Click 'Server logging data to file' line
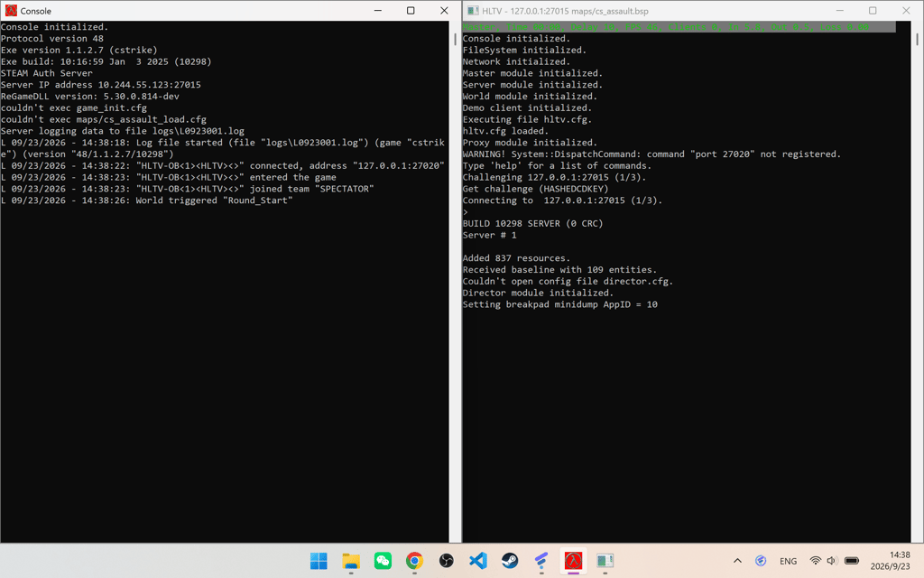Image resolution: width=924 pixels, height=578 pixels. (x=123, y=131)
